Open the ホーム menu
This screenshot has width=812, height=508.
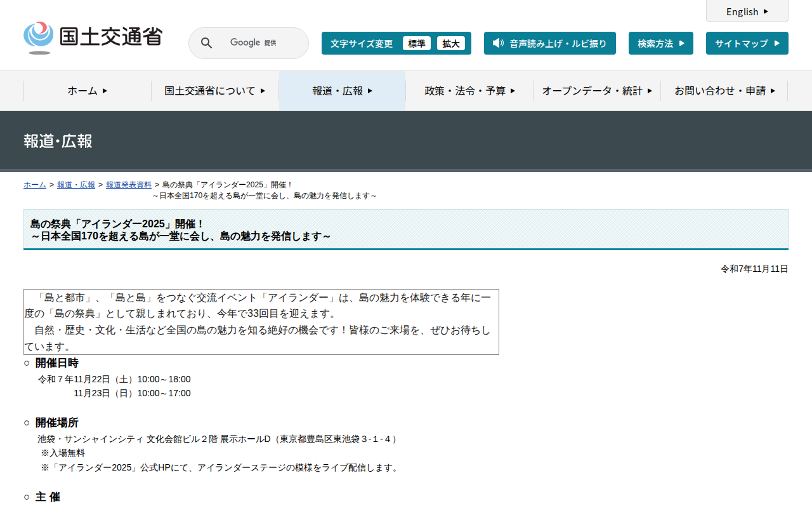tap(88, 91)
